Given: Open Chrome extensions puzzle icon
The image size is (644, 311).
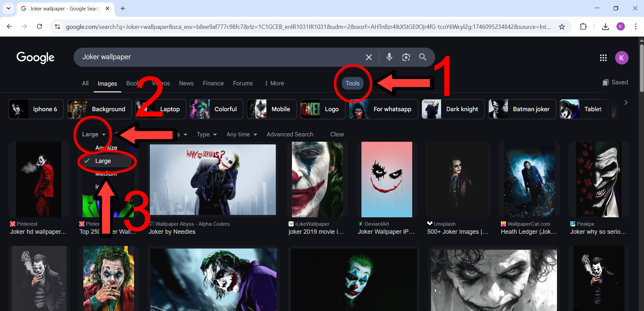Looking at the screenshot, I should [x=583, y=27].
